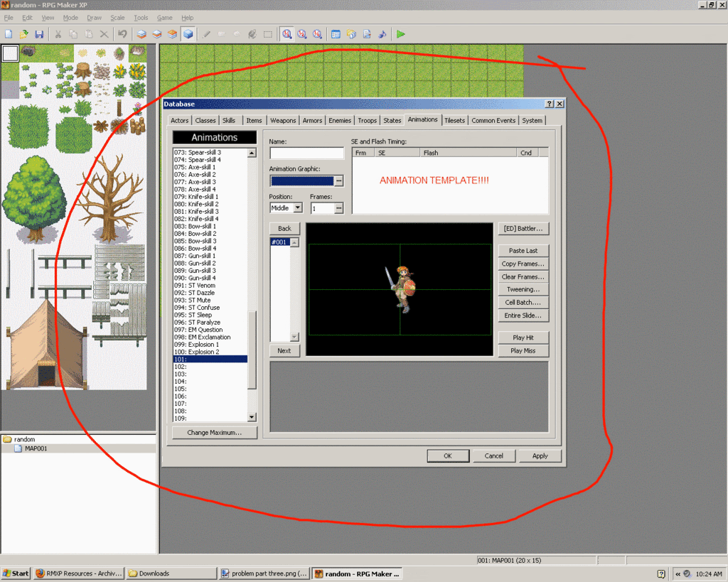Switch to the Events layer toolbar button
The width and height of the screenshot is (728, 582).
pos(188,33)
